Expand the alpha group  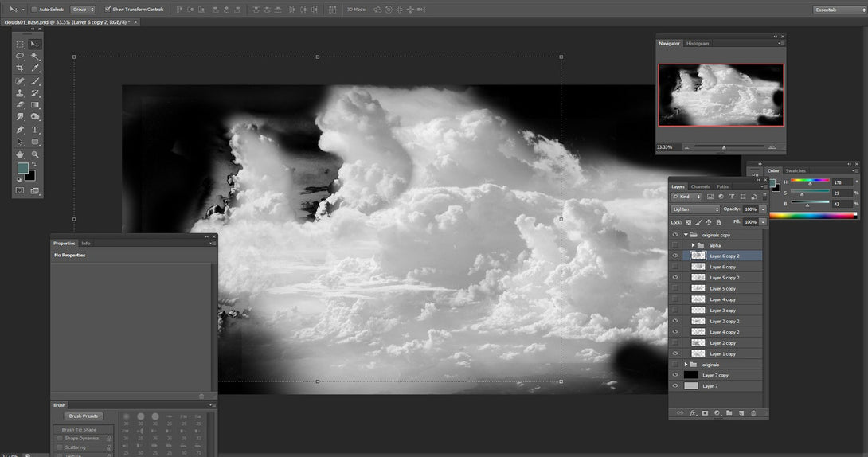693,245
